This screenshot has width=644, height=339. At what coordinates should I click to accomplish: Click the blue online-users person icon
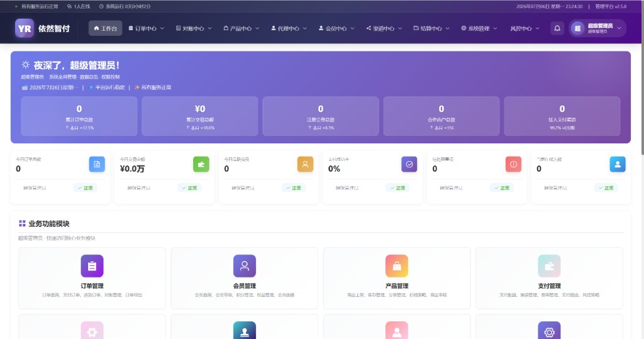(618, 164)
